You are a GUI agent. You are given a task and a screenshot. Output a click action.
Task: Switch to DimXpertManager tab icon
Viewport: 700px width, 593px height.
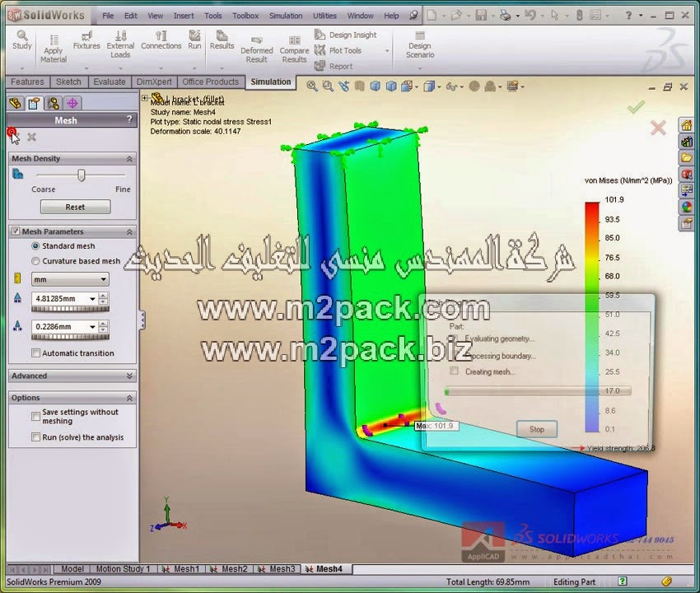72,104
